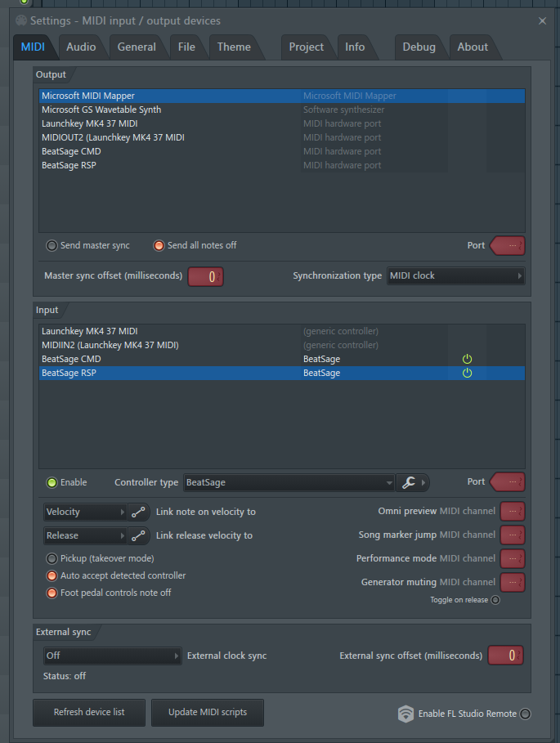Click link icon beside Release dropdown
Screen dimensions: 560x743
point(138,535)
